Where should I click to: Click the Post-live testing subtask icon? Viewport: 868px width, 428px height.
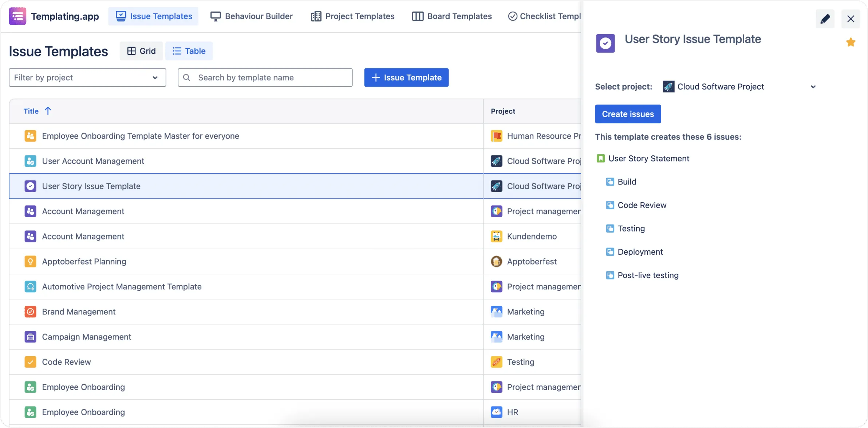(610, 275)
